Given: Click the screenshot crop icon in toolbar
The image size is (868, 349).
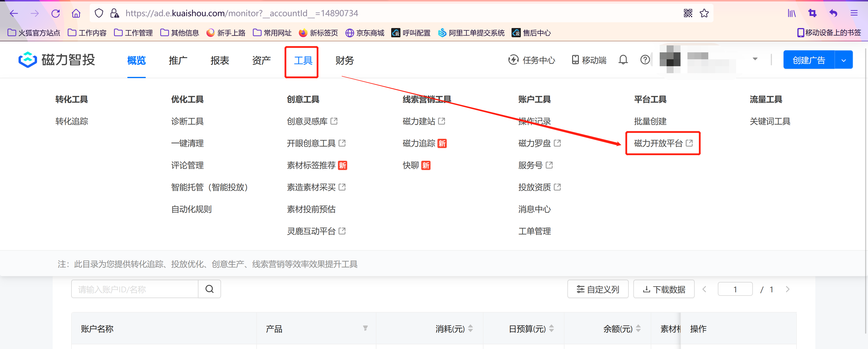Looking at the screenshot, I should [812, 13].
